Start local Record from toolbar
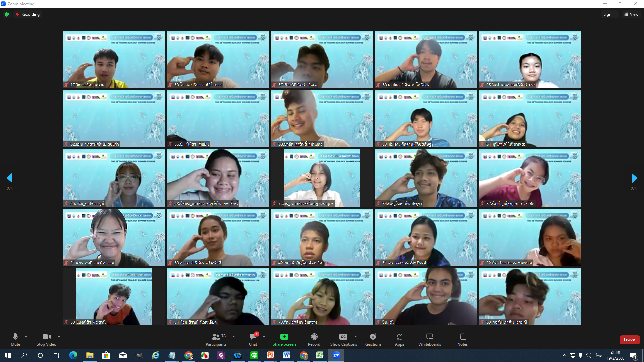This screenshot has height=362, width=644. [x=314, y=339]
